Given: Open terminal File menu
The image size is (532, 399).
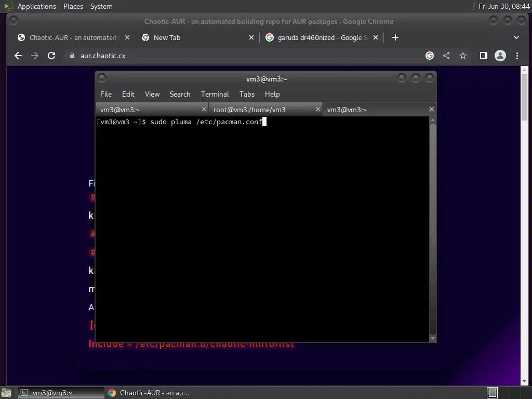Looking at the screenshot, I should click(x=106, y=95).
